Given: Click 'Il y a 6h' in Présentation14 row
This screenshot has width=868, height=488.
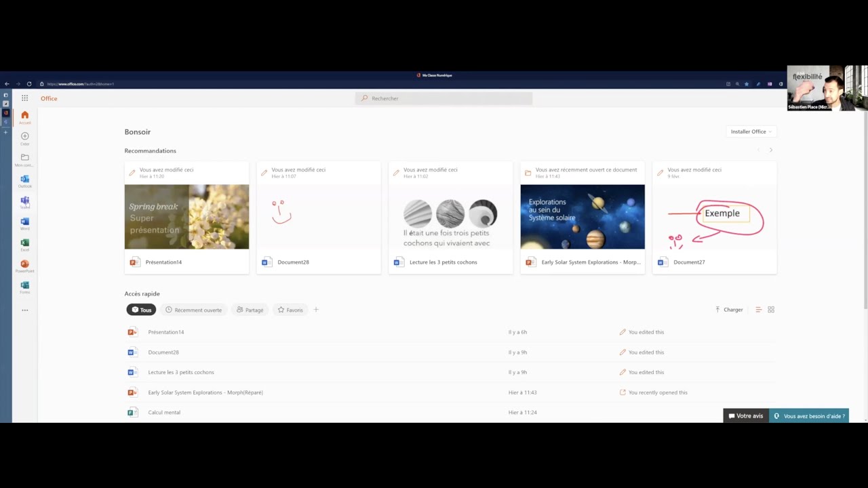Looking at the screenshot, I should (x=517, y=332).
